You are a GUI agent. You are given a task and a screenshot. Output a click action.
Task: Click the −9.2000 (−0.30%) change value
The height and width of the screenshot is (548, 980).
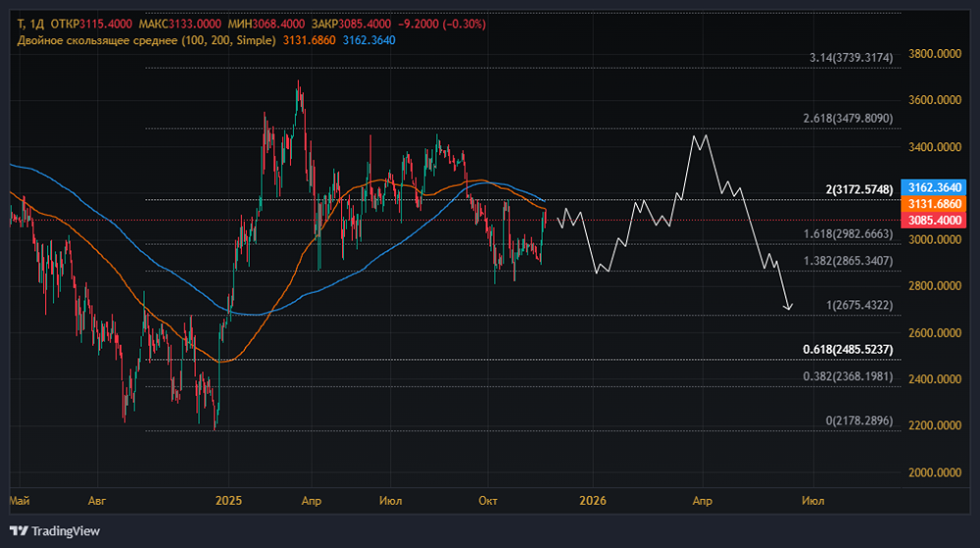[x=442, y=25]
